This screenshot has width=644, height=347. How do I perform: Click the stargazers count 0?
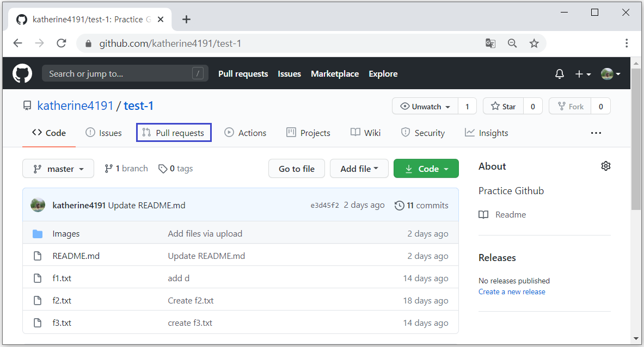(533, 106)
